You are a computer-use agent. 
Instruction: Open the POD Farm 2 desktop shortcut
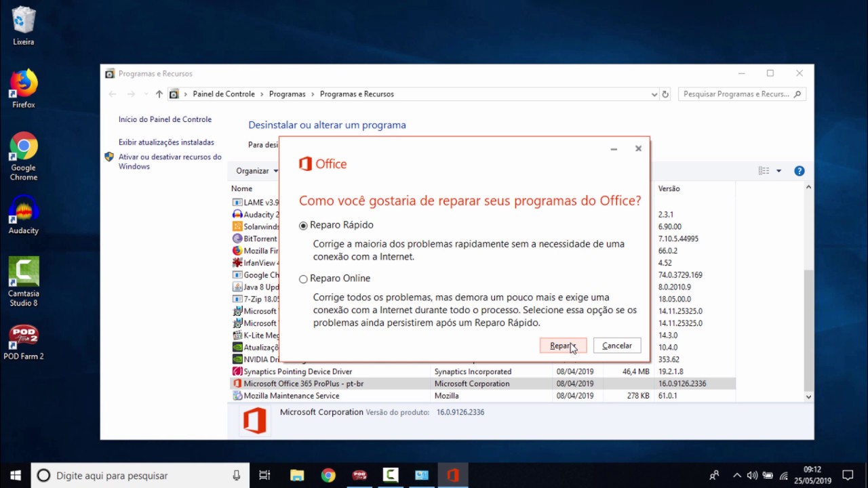pos(24,342)
